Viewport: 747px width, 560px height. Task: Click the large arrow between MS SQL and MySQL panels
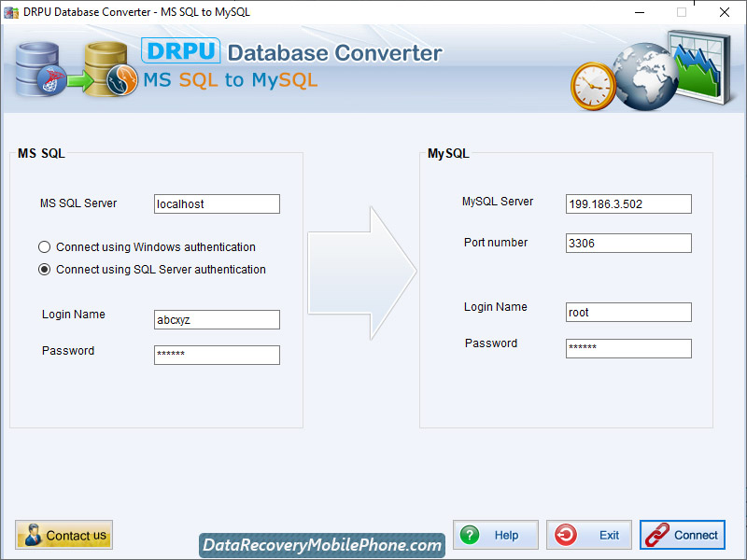364,271
